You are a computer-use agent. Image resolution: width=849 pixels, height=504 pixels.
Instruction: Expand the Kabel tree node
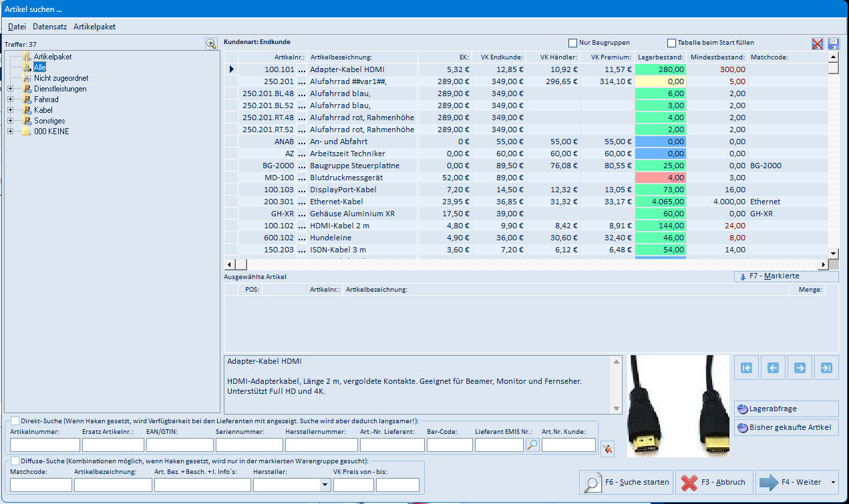click(x=10, y=110)
